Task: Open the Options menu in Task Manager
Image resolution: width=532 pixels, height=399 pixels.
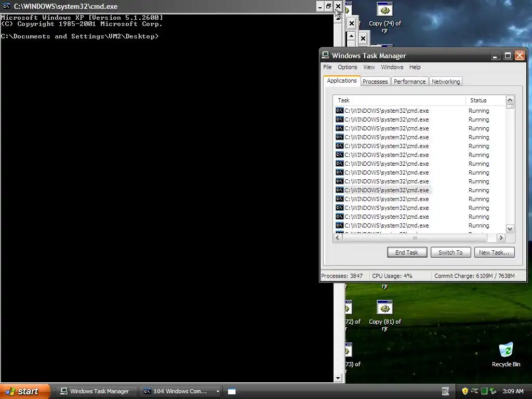Action: (347, 67)
